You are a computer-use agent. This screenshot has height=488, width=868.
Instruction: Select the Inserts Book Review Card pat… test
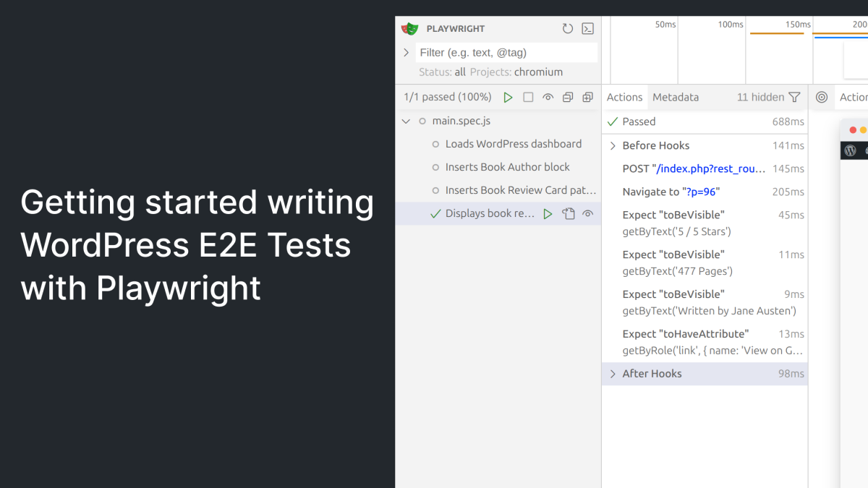(498, 190)
